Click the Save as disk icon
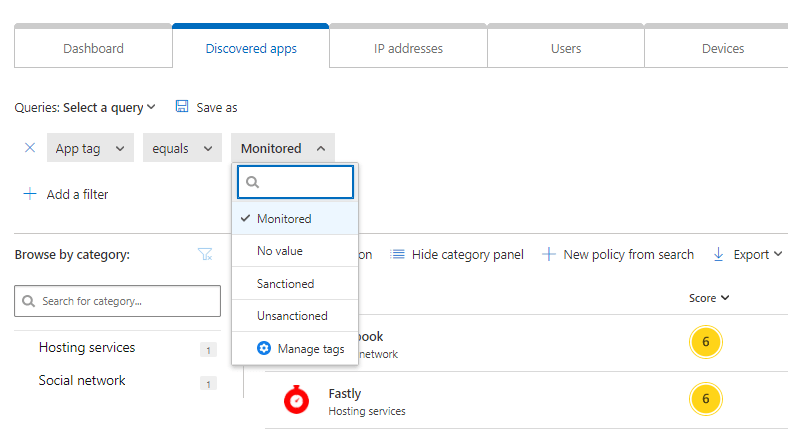Viewport: 788px width, 432px height. [182, 107]
